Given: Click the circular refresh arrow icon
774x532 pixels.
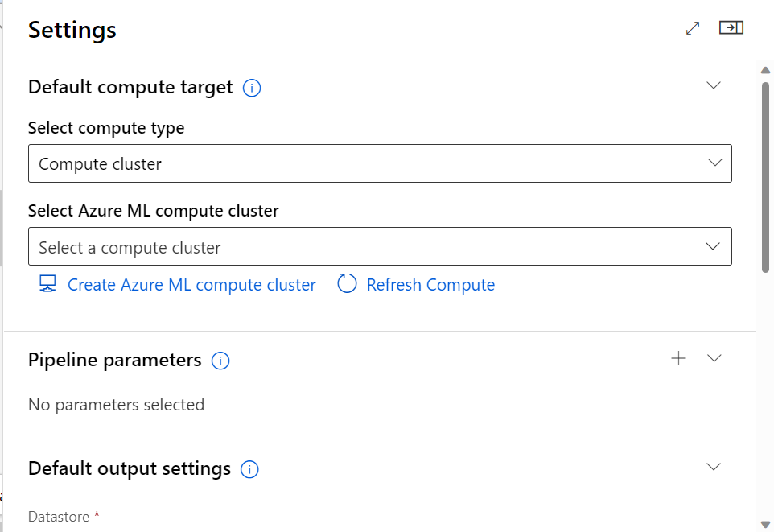Looking at the screenshot, I should coord(347,284).
